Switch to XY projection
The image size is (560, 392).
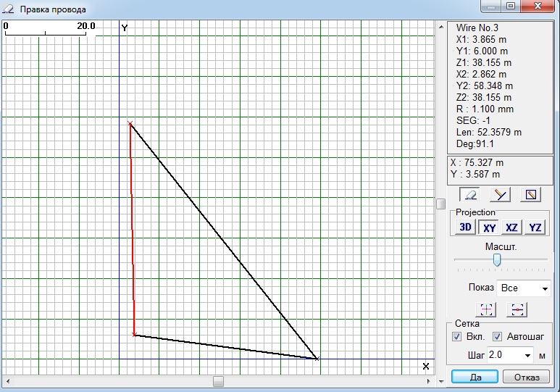[489, 228]
